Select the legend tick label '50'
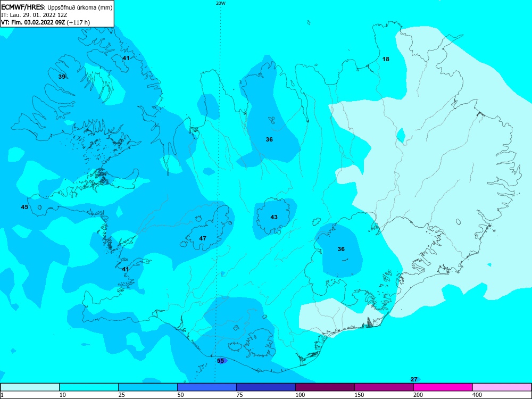Image resolution: width=532 pixels, height=399 pixels. point(181,395)
